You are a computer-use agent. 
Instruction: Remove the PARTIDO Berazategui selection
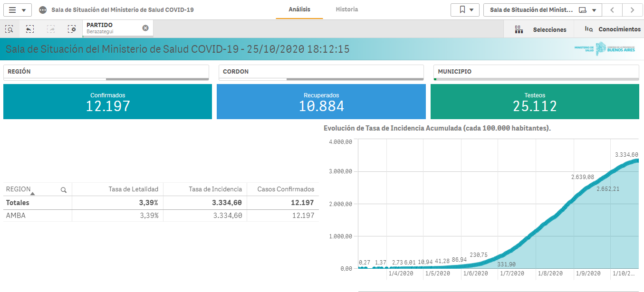145,28
